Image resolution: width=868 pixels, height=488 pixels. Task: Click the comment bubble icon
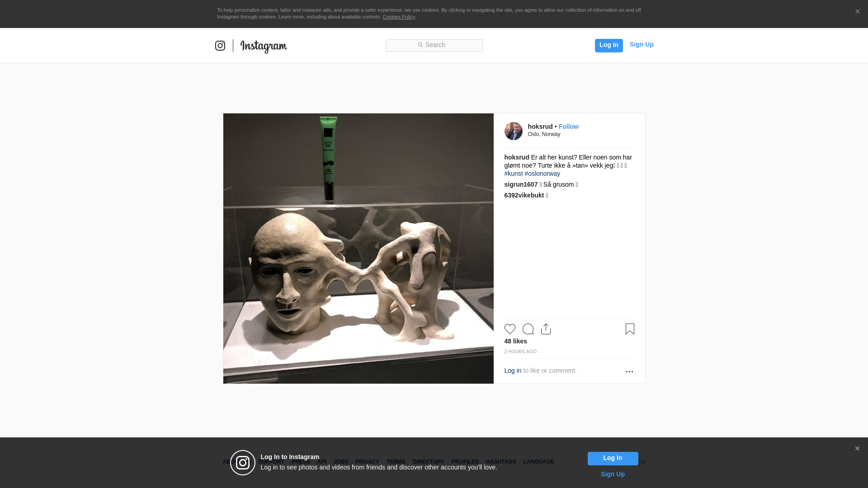point(528,329)
